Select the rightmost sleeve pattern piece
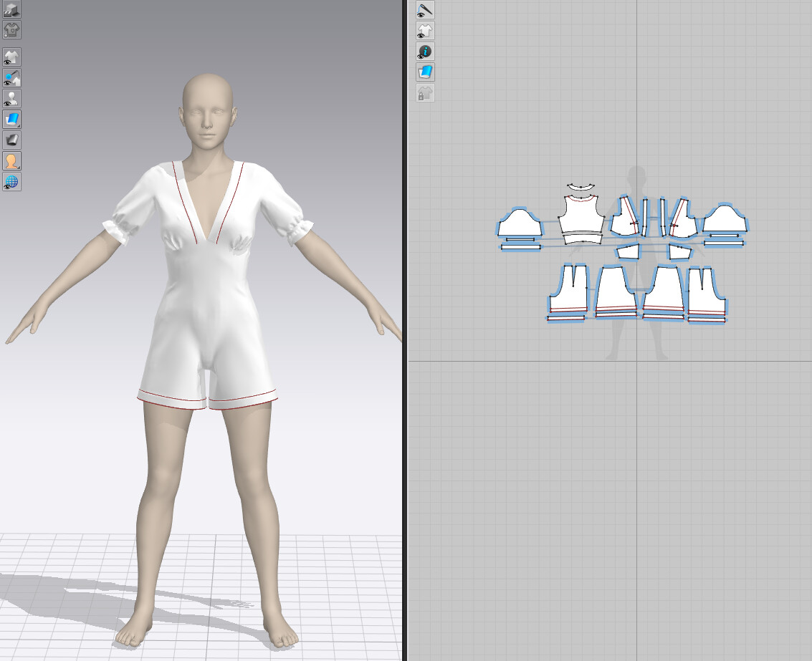The width and height of the screenshot is (812, 661). [725, 221]
